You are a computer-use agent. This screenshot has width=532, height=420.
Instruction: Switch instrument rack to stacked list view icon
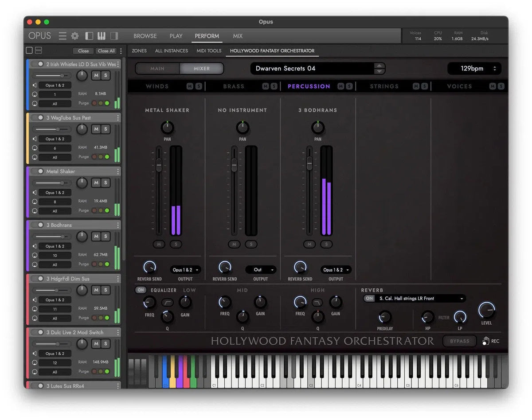(39, 51)
